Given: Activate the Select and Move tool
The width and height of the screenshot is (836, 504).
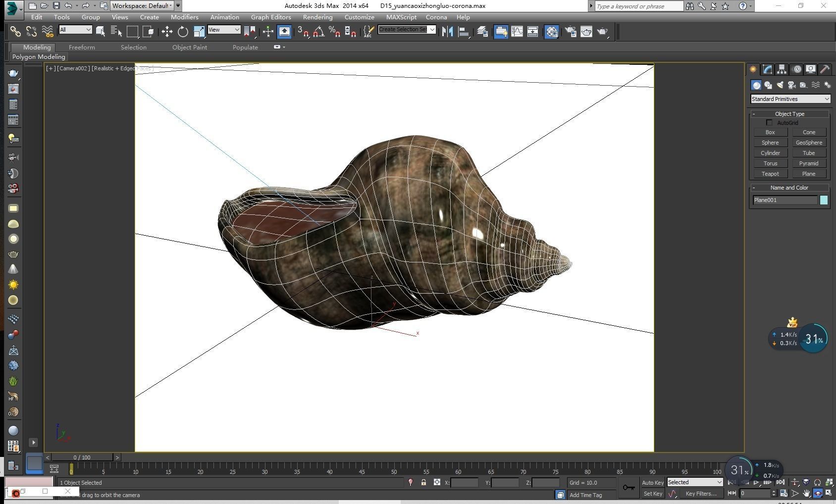Looking at the screenshot, I should tap(167, 32).
